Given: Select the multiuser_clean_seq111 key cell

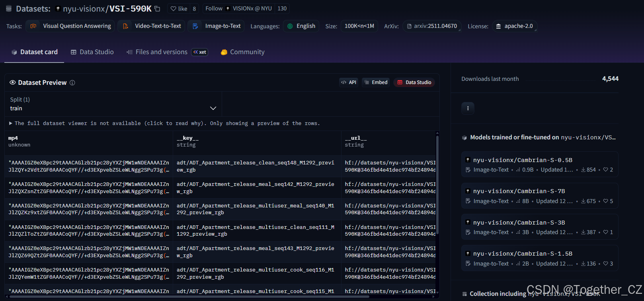Looking at the screenshot, I should point(257,231).
